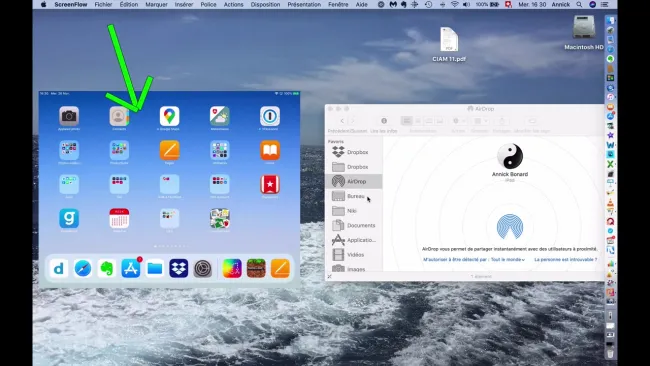Select Dropbox logo item in Finder sidebar
This screenshot has width=650, height=366.
tap(353, 152)
